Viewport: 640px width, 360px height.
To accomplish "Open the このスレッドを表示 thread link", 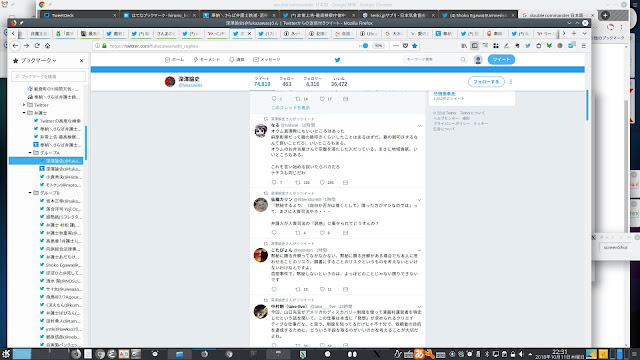I will click(291, 108).
